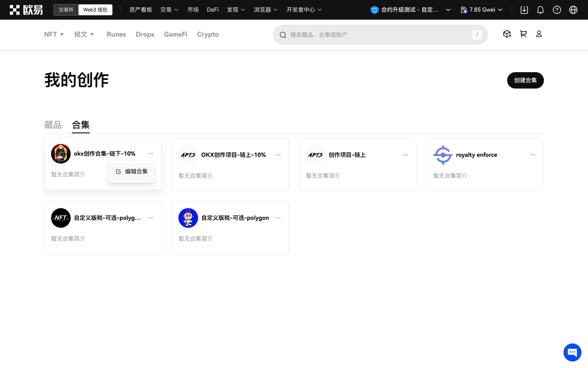This screenshot has width=588, height=368.
Task: Expand the 浏览器 dropdown menu
Action: [266, 10]
